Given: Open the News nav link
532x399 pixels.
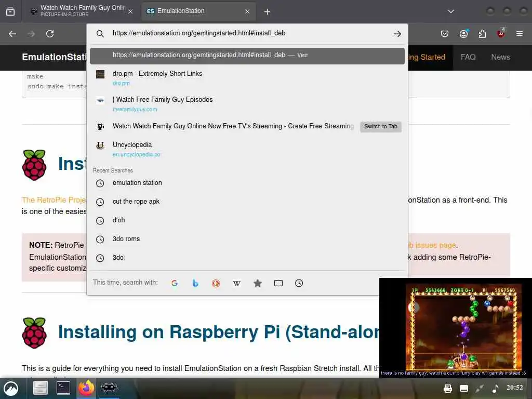Looking at the screenshot, I should tap(500, 57).
